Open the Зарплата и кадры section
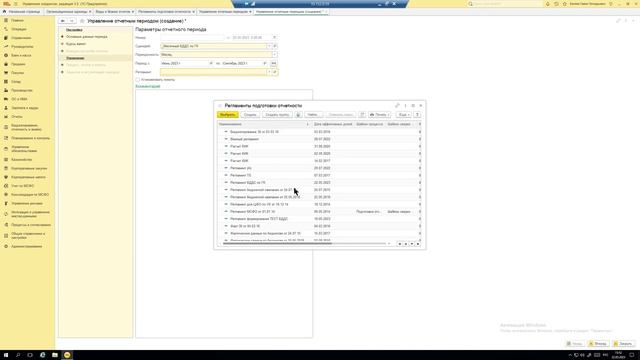This screenshot has width=640, height=360. pyautogui.click(x=24, y=108)
